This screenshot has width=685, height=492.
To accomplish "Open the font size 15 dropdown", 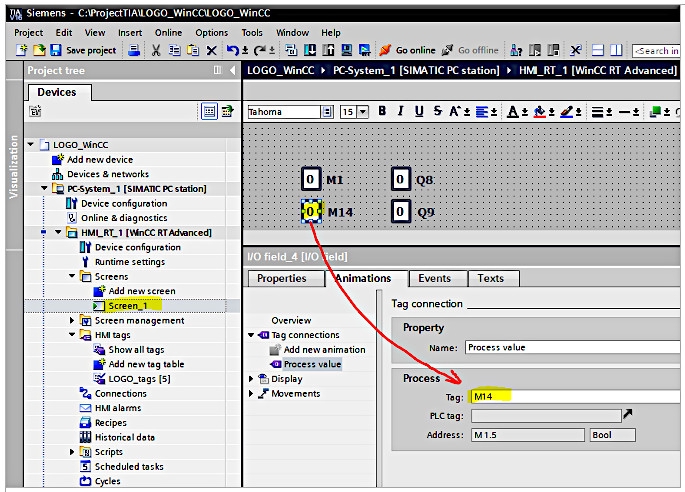I will 363,112.
